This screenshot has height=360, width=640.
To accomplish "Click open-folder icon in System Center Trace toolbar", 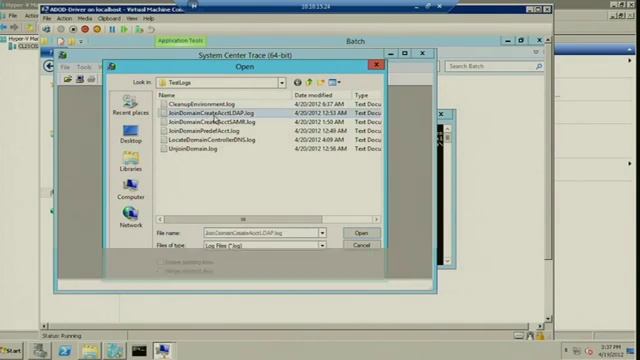I will [68, 79].
